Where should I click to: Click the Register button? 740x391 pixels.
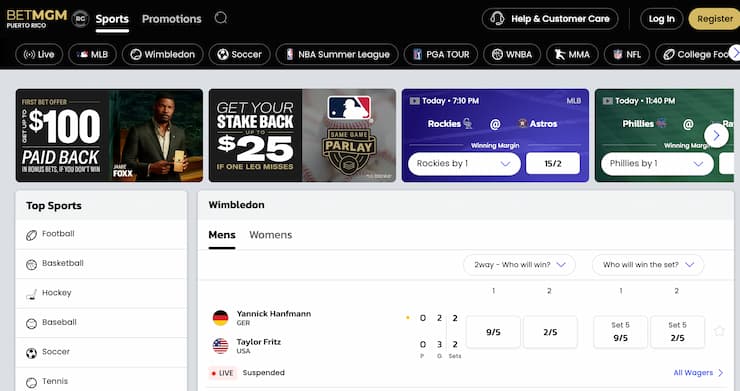click(x=715, y=19)
